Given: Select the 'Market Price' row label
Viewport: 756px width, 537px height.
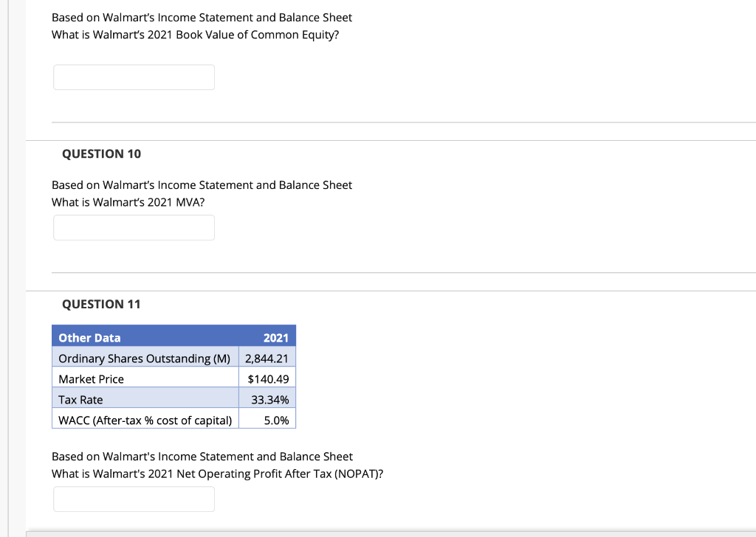Looking at the screenshot, I should click(91, 379).
